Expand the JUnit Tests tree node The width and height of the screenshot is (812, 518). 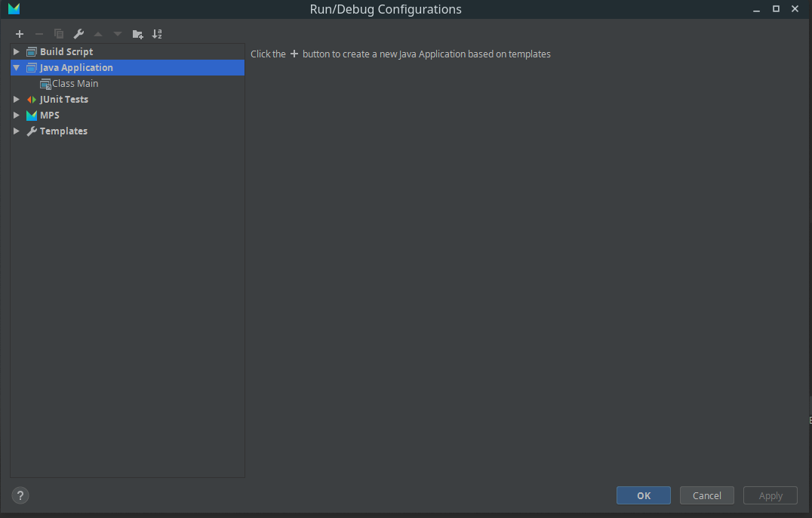(x=17, y=100)
